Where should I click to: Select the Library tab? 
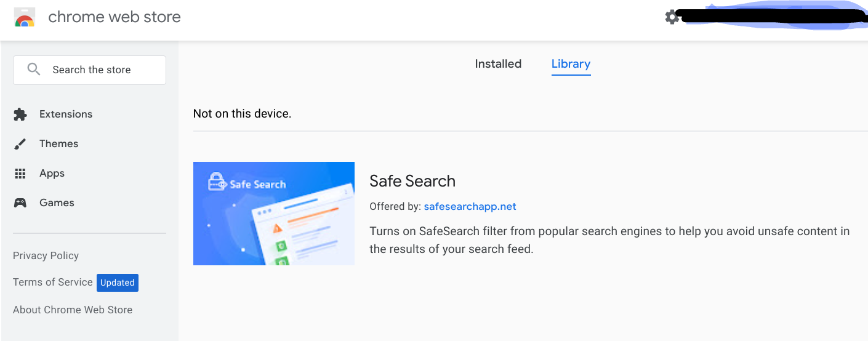click(x=571, y=64)
